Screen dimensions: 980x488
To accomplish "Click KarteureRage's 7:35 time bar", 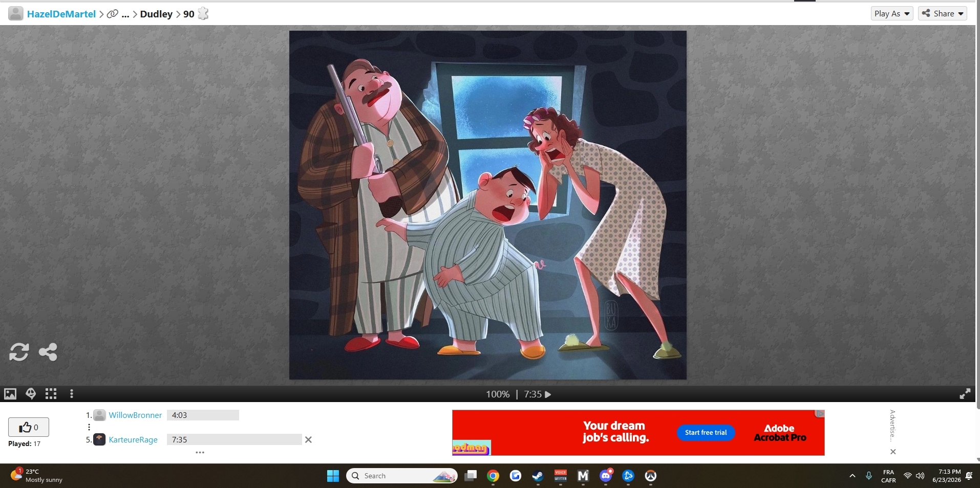I will [x=234, y=439].
